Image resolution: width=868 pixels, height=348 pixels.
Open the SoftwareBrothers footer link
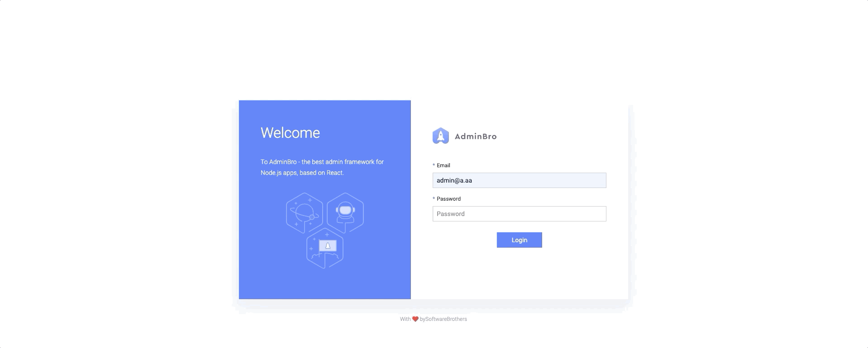446,319
